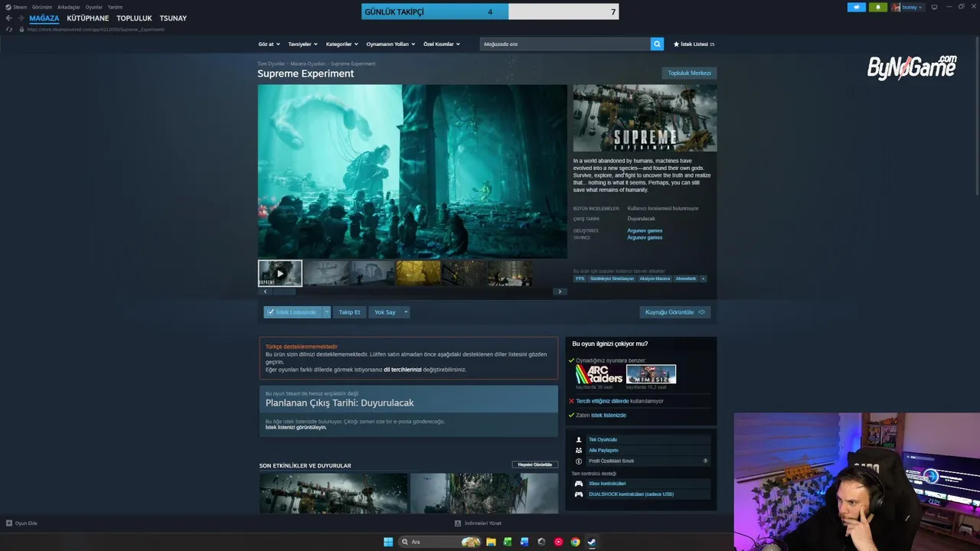Switch to the TOPLULUK tab

tap(134, 18)
